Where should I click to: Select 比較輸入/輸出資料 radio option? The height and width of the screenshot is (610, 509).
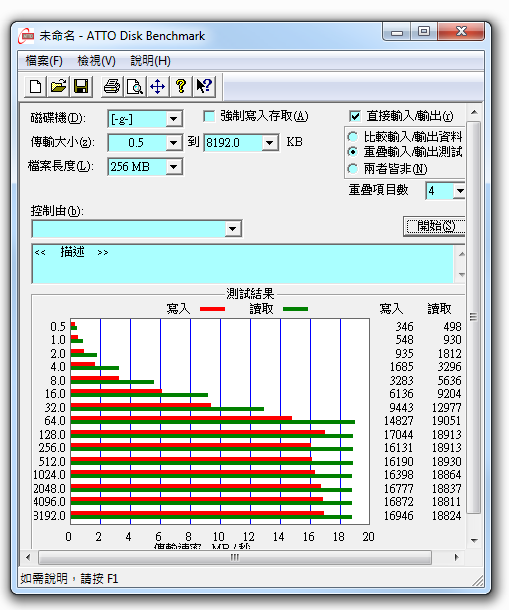coord(353,137)
